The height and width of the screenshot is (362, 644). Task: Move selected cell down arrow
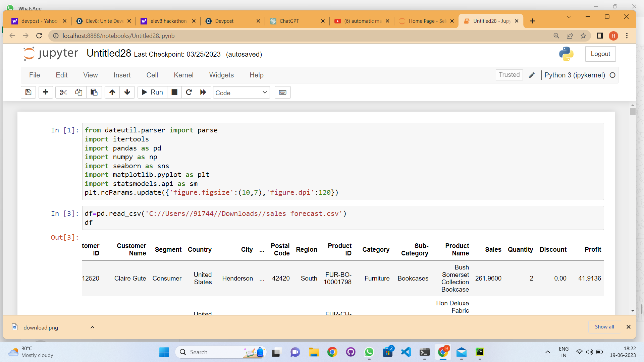(x=127, y=92)
